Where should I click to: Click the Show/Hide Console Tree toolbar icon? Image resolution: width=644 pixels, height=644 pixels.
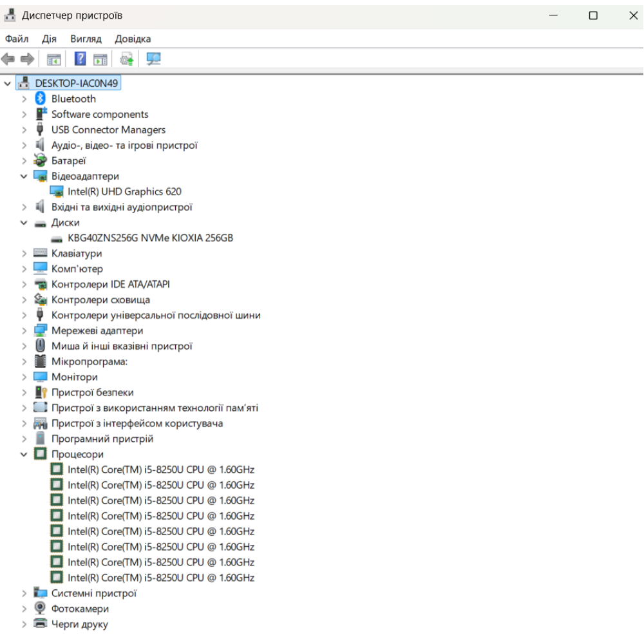click(53, 59)
